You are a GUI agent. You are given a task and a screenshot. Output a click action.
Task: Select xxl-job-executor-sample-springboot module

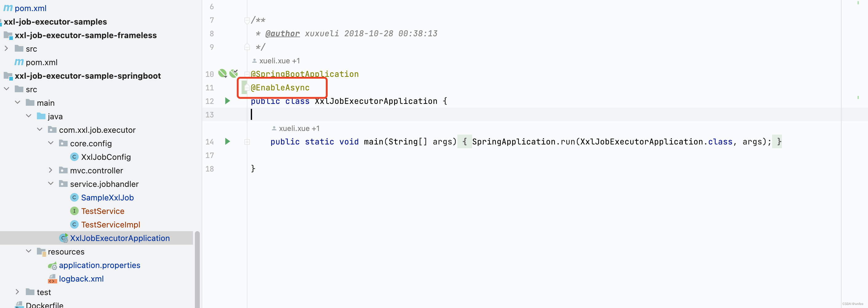point(88,76)
